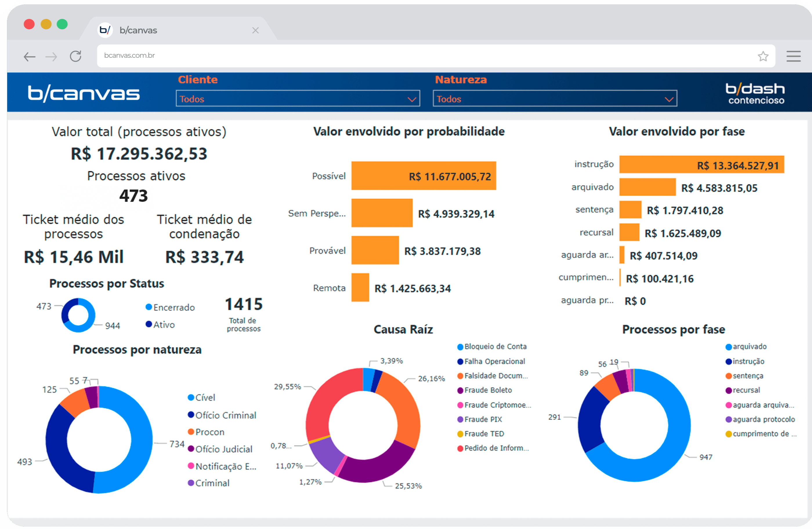Select Pedido de Inform... legend item
Screen dimensions: 812x529
click(493, 448)
